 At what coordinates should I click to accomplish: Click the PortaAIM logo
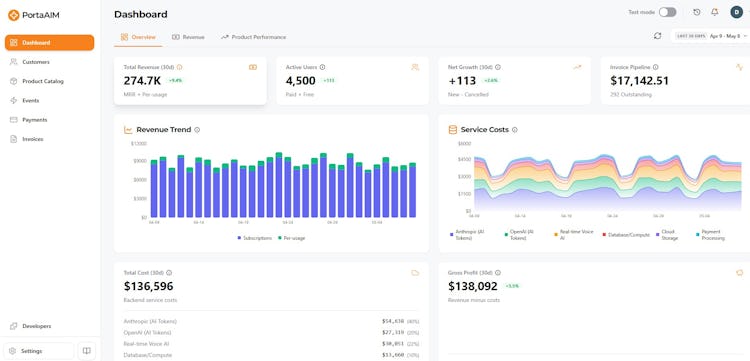[x=33, y=15]
